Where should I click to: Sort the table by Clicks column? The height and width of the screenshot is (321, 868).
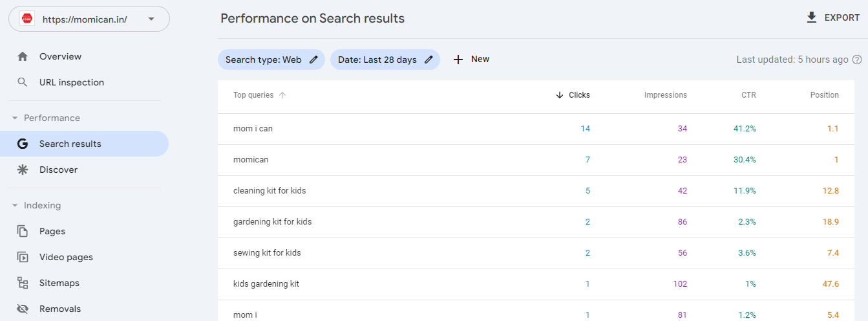(x=573, y=95)
